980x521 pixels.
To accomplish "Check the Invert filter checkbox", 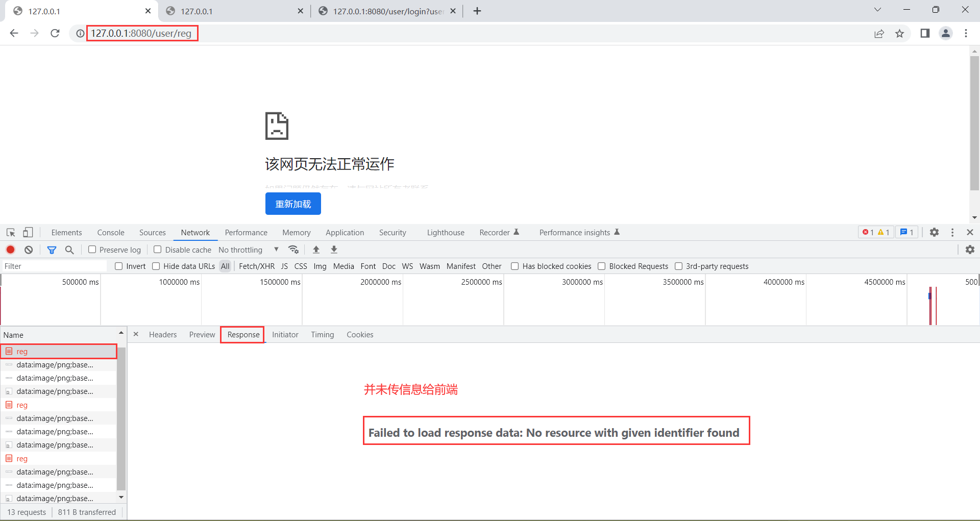I will point(119,266).
